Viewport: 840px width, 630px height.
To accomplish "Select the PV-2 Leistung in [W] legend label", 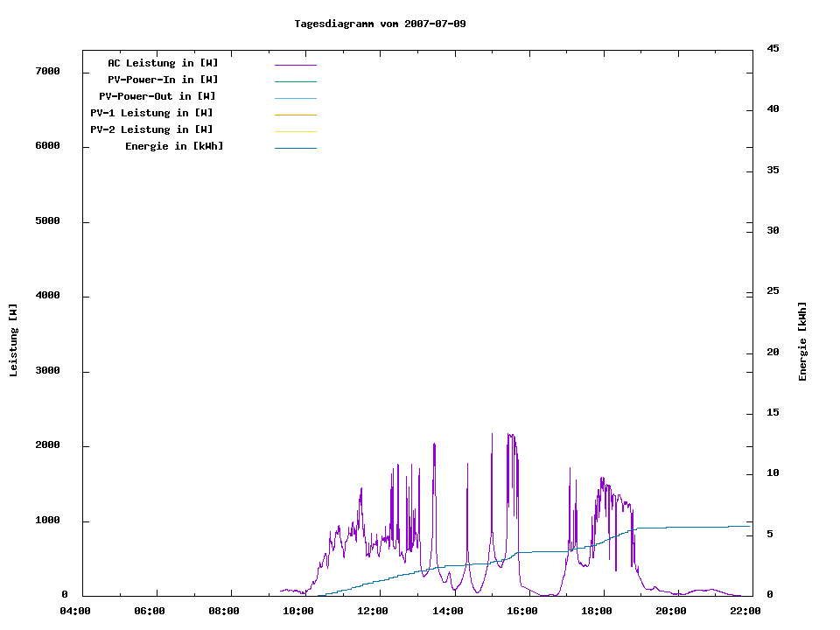I will point(151,129).
